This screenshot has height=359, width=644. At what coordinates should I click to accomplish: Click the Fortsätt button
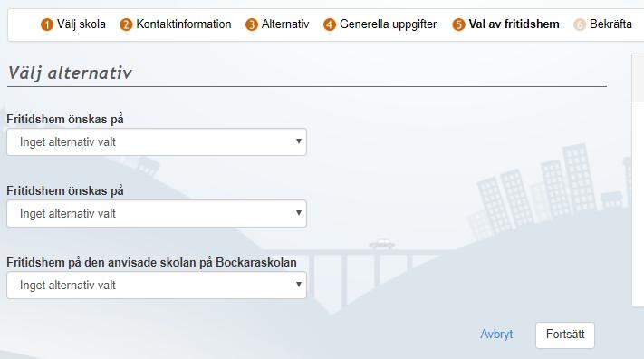[x=565, y=335]
